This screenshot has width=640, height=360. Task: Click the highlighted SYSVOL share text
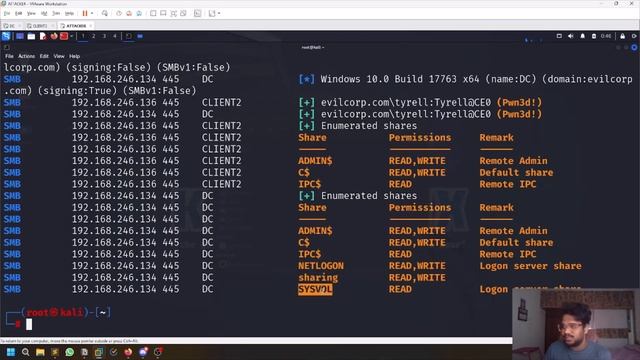pyautogui.click(x=315, y=289)
